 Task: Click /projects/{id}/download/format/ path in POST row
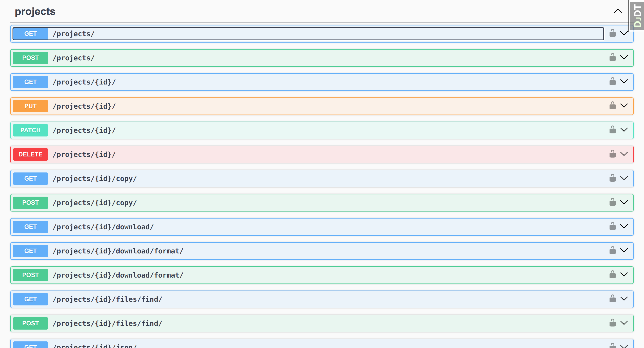pos(118,275)
